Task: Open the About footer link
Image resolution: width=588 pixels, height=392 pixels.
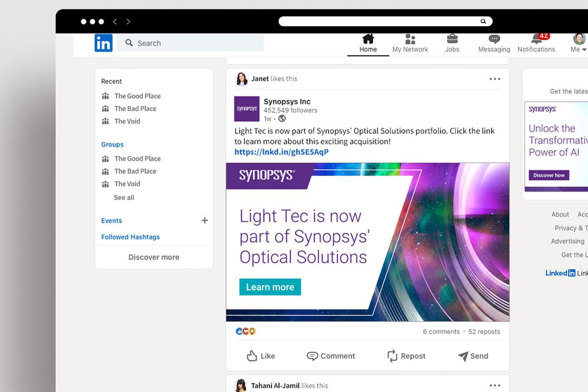Action: [x=560, y=214]
